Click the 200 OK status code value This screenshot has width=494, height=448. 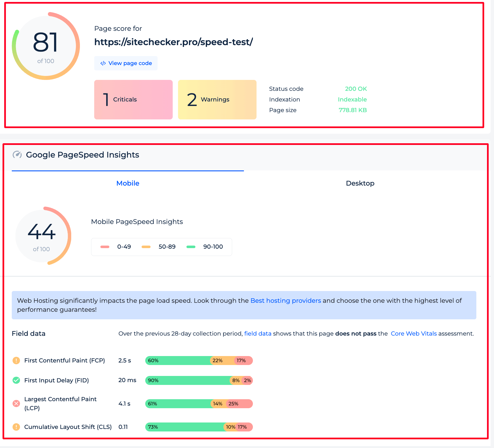(x=356, y=89)
